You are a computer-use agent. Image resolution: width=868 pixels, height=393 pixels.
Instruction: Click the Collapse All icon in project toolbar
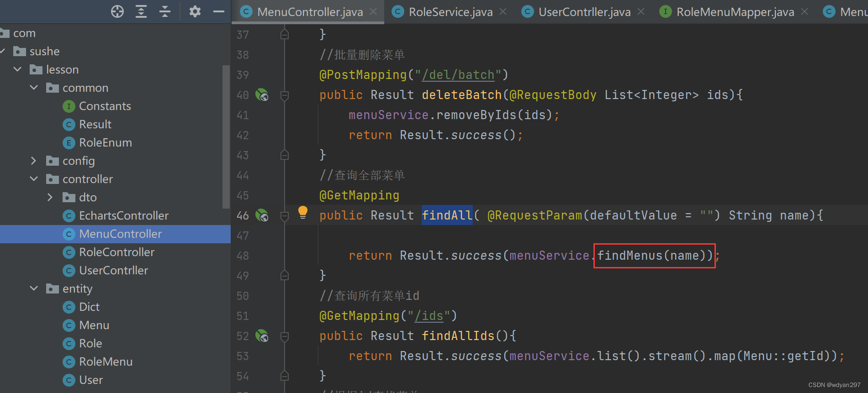165,11
